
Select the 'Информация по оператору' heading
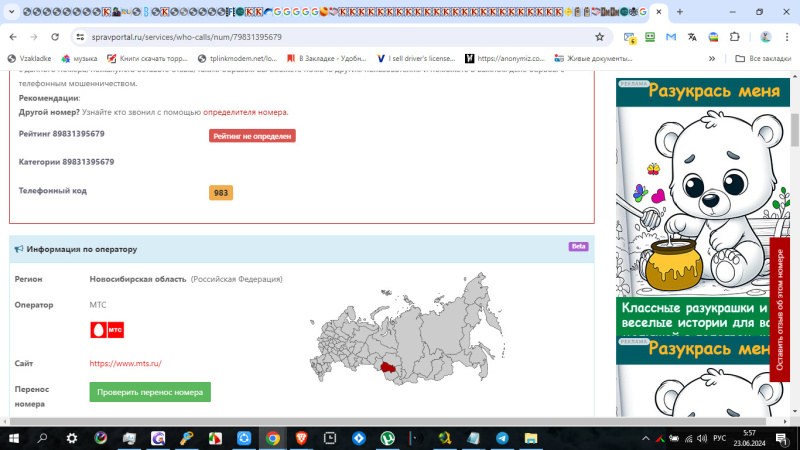tap(82, 249)
